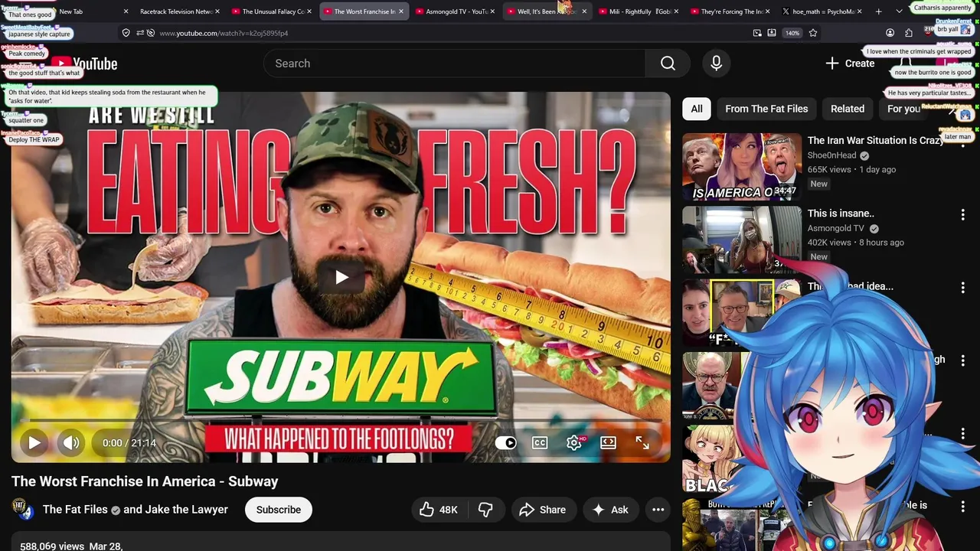Open a new browser tab with plus
The height and width of the screenshot is (551, 980).
tap(878, 11)
